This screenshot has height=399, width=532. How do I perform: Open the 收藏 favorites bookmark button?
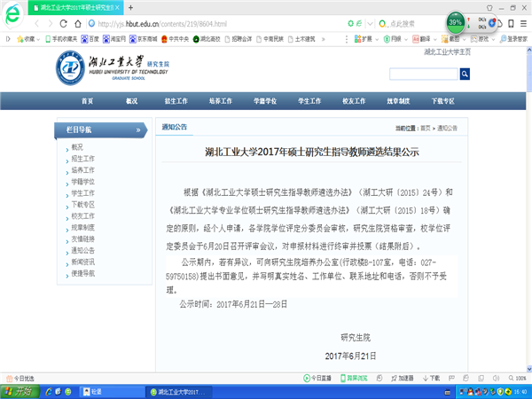[27, 39]
